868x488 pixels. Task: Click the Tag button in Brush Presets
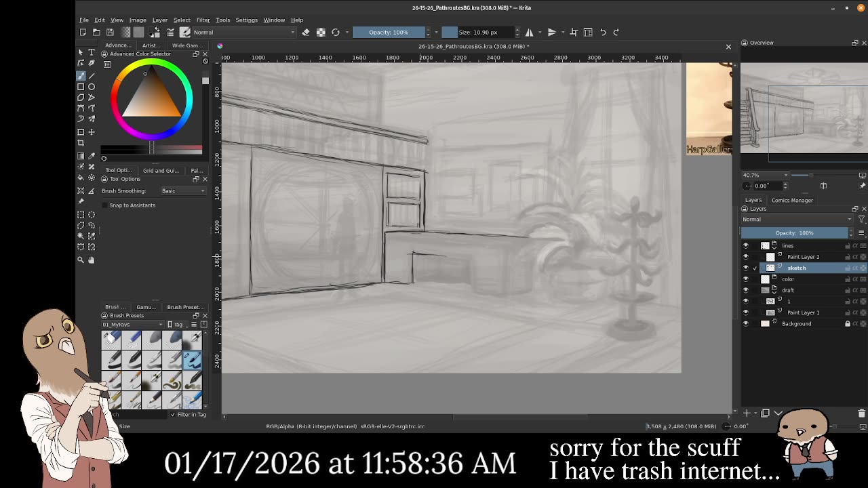(178, 324)
